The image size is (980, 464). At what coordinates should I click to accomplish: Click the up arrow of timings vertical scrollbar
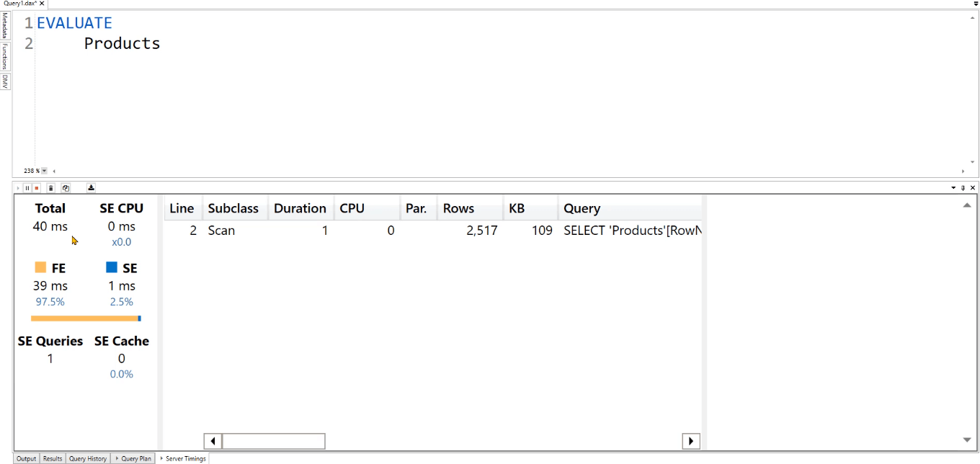pyautogui.click(x=967, y=205)
